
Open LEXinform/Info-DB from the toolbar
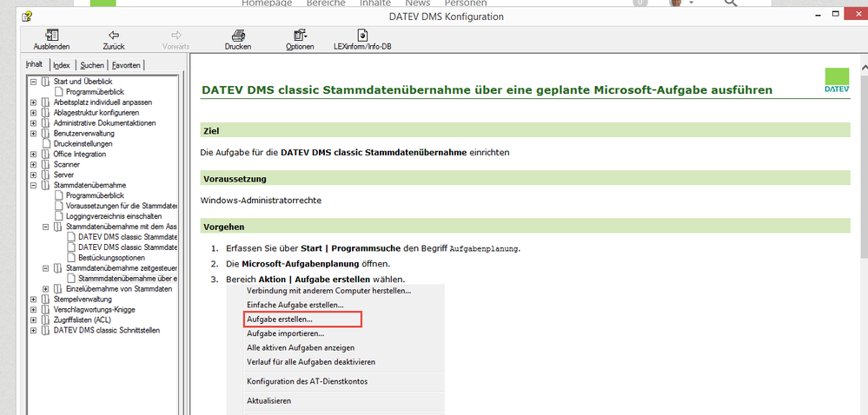(x=362, y=35)
